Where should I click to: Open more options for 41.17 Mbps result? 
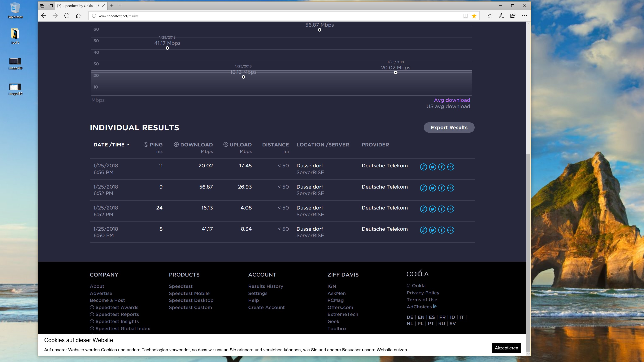coord(451,230)
